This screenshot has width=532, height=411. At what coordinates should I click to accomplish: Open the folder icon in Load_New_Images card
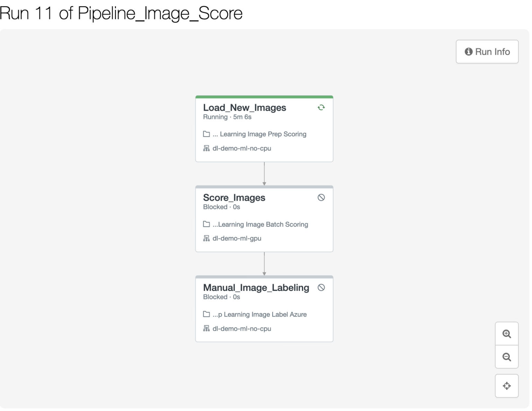(206, 134)
